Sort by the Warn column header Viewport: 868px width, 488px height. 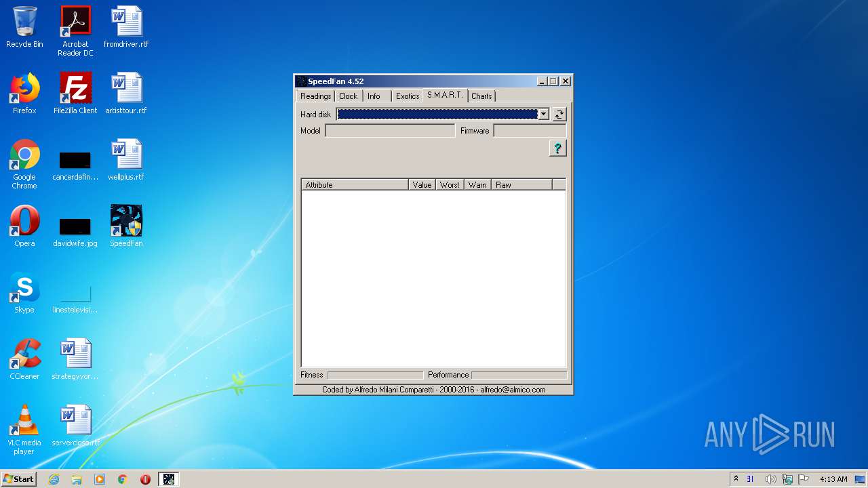(477, 184)
